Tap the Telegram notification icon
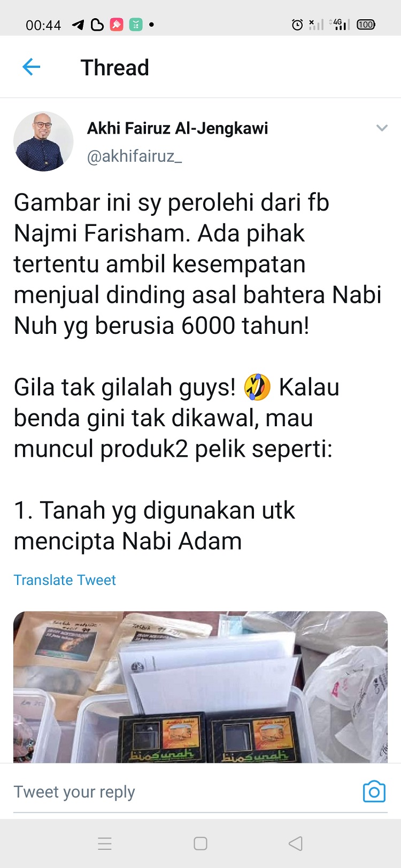 coord(78,25)
